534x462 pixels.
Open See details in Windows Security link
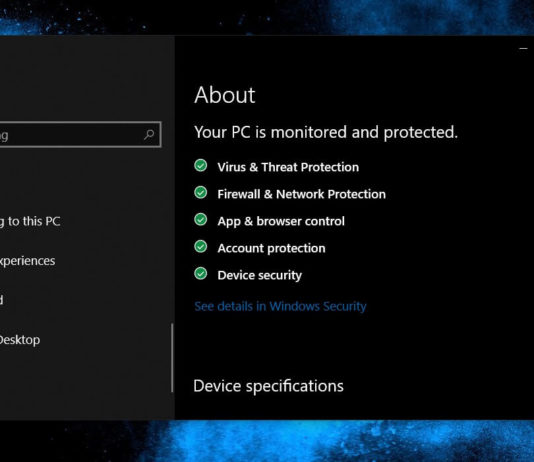[x=280, y=306]
